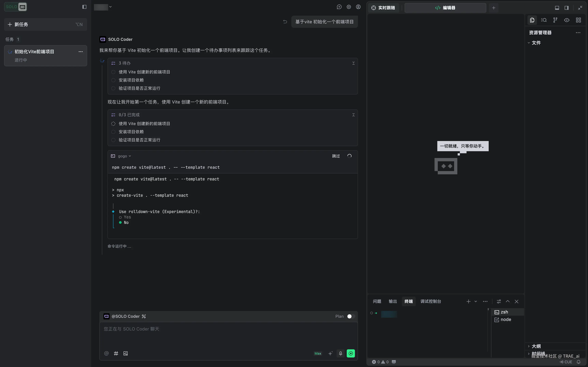This screenshot has height=367, width=588.
Task: Click the new chat bubble icon
Action: 339,7
